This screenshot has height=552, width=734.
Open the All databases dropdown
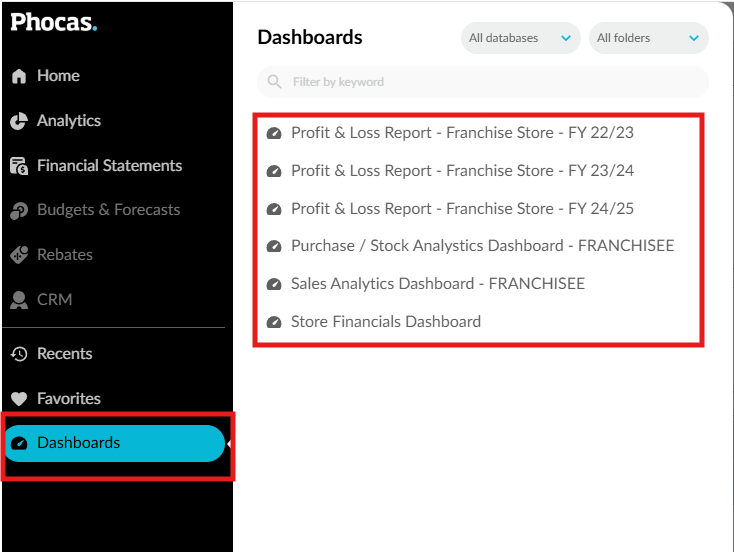(521, 38)
